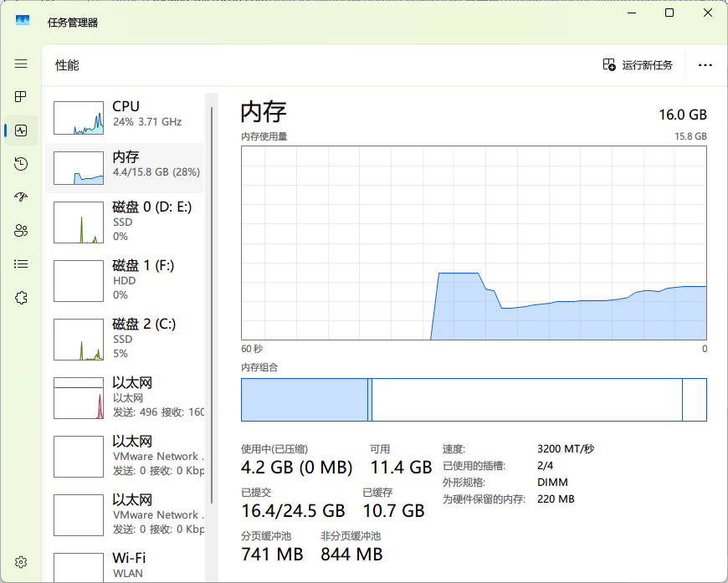Click the 内存组合 label
The height and width of the screenshot is (583, 728).
(259, 368)
